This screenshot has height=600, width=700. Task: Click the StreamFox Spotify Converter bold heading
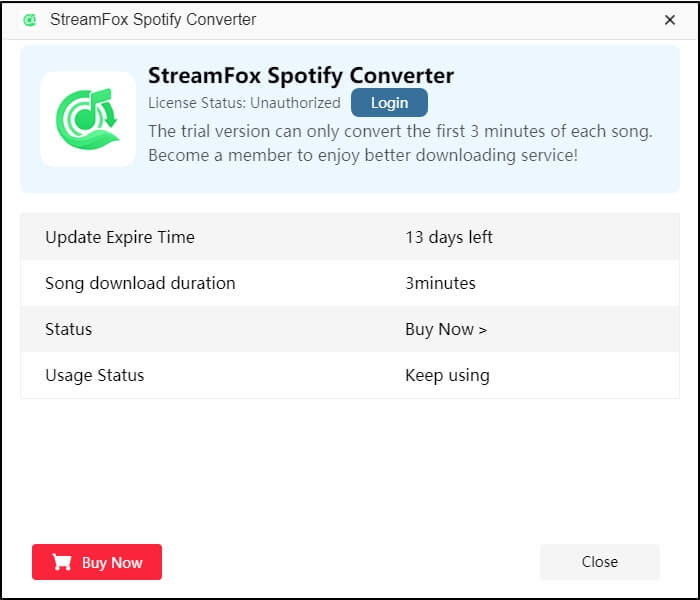[301, 75]
